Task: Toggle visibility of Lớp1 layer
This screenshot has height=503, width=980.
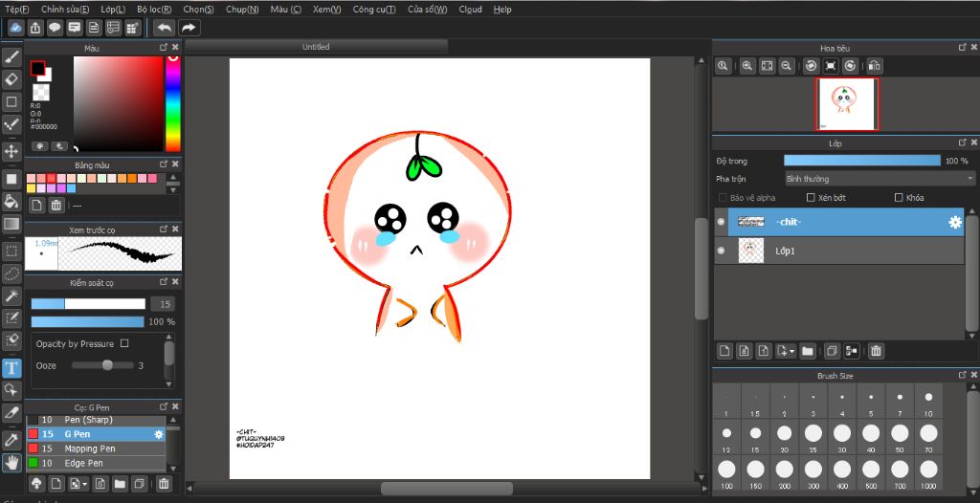Action: (x=722, y=251)
